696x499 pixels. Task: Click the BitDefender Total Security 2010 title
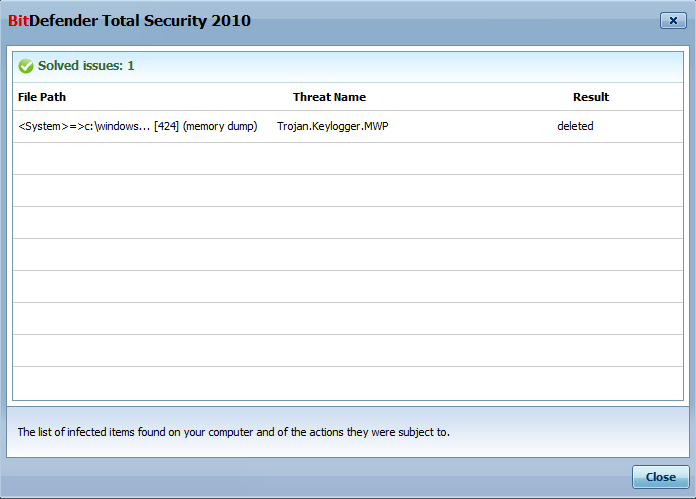(x=129, y=21)
